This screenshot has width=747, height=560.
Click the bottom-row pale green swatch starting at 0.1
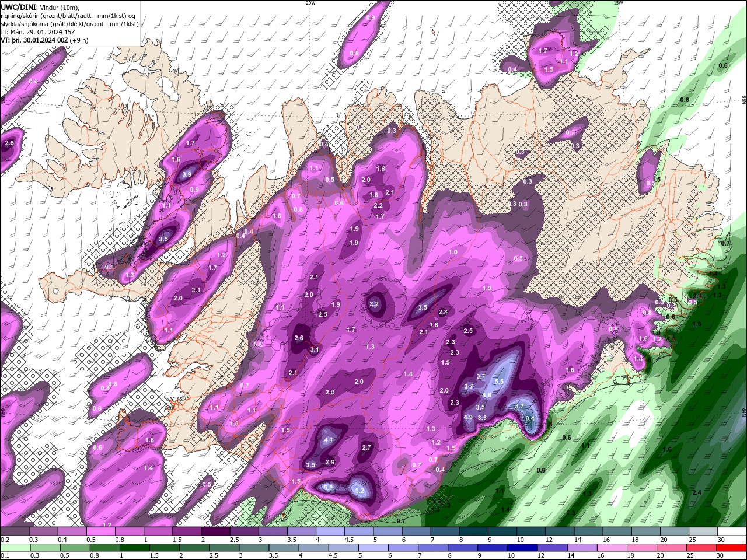[x=15, y=548]
